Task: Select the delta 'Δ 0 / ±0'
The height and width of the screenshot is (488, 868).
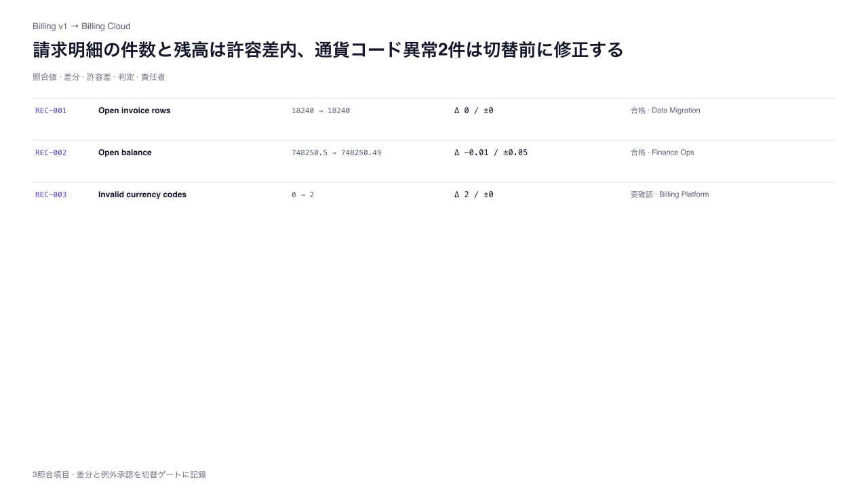Action: pos(474,110)
